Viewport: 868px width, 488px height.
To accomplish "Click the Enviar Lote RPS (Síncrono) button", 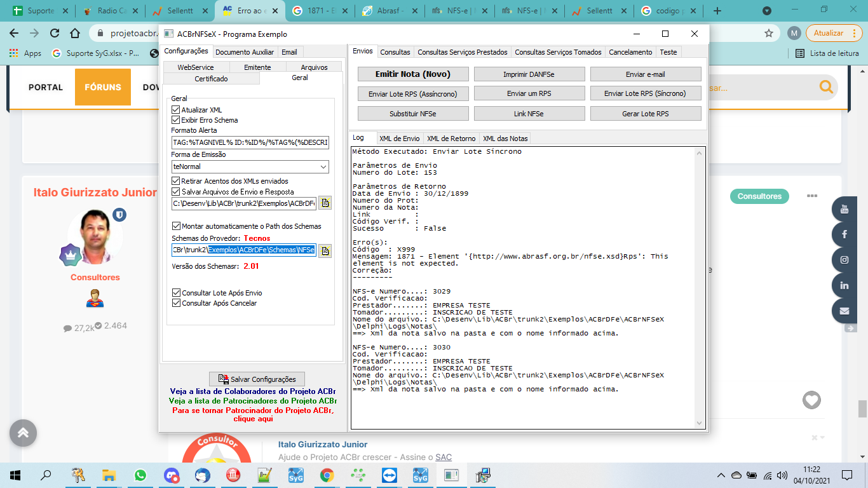I will coord(646,94).
